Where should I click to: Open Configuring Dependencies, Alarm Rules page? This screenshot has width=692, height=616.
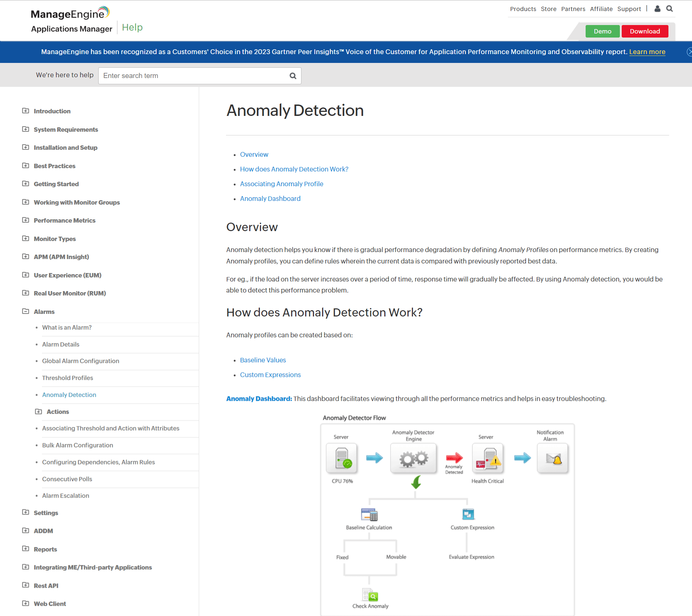(98, 462)
